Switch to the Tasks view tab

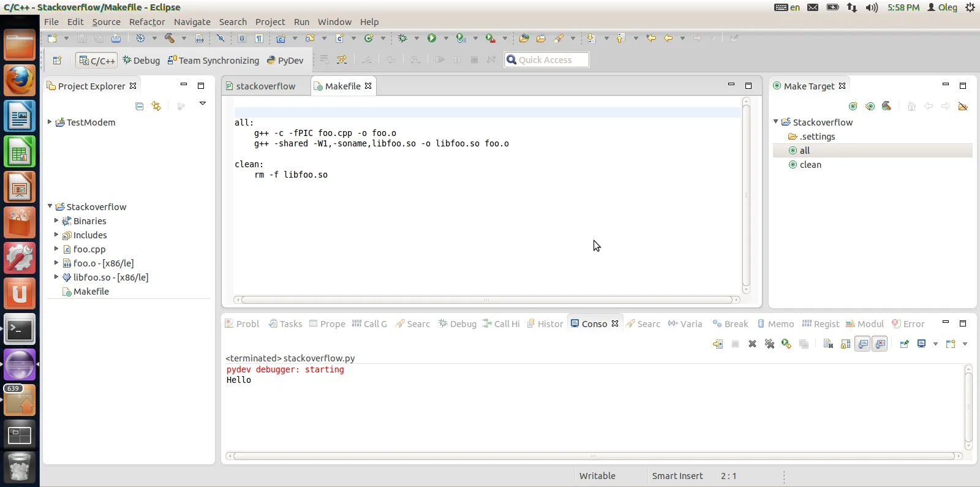(285, 323)
